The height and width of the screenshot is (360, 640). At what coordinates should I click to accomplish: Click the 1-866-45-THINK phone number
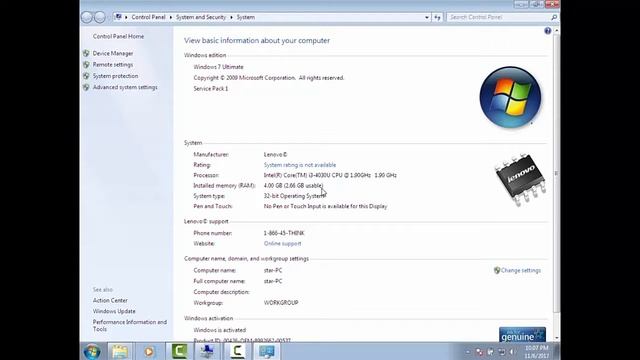pos(284,233)
